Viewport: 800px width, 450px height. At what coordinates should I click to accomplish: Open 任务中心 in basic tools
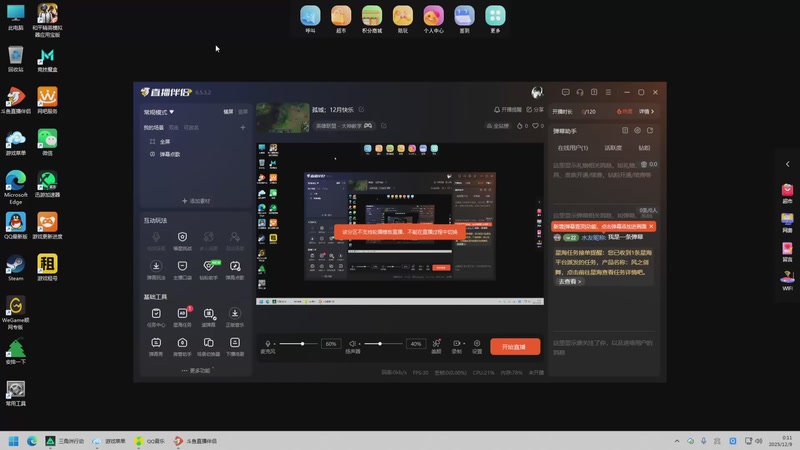click(156, 317)
